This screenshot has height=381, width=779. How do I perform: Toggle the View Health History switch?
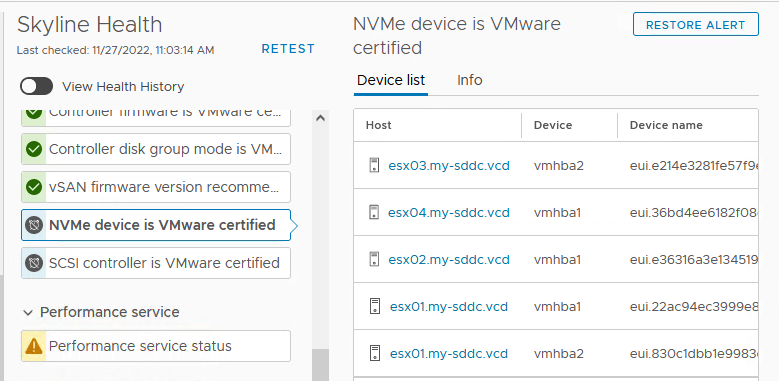tap(36, 86)
